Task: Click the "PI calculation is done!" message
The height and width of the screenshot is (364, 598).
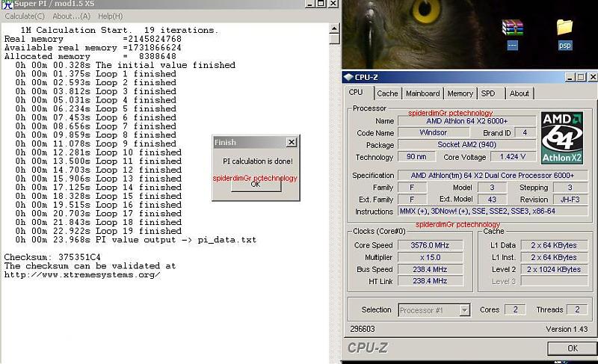Action: coord(258,161)
